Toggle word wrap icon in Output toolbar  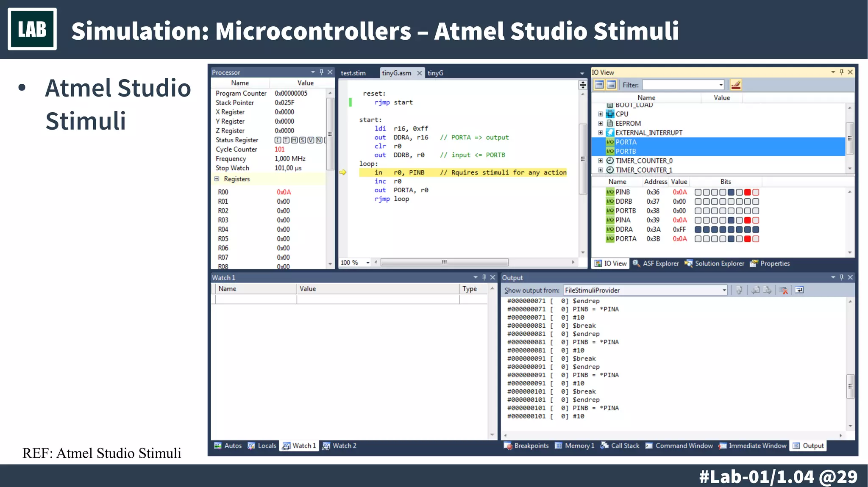click(799, 290)
